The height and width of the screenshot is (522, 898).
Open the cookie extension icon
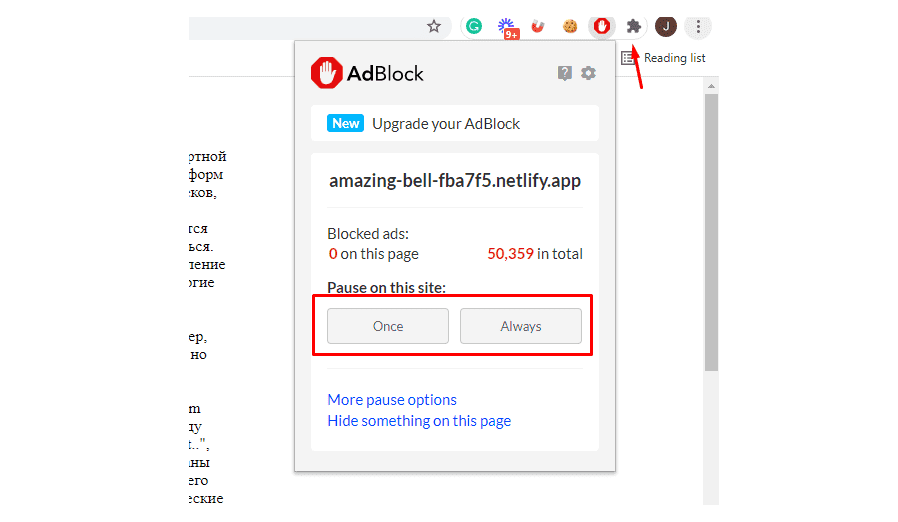point(569,26)
